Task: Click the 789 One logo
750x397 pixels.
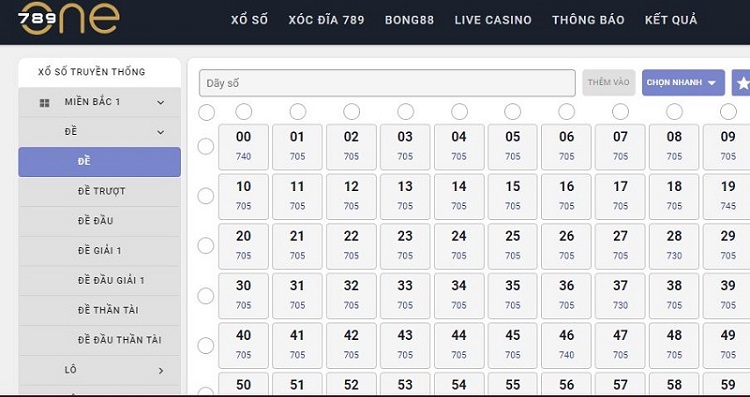Action: 69,18
